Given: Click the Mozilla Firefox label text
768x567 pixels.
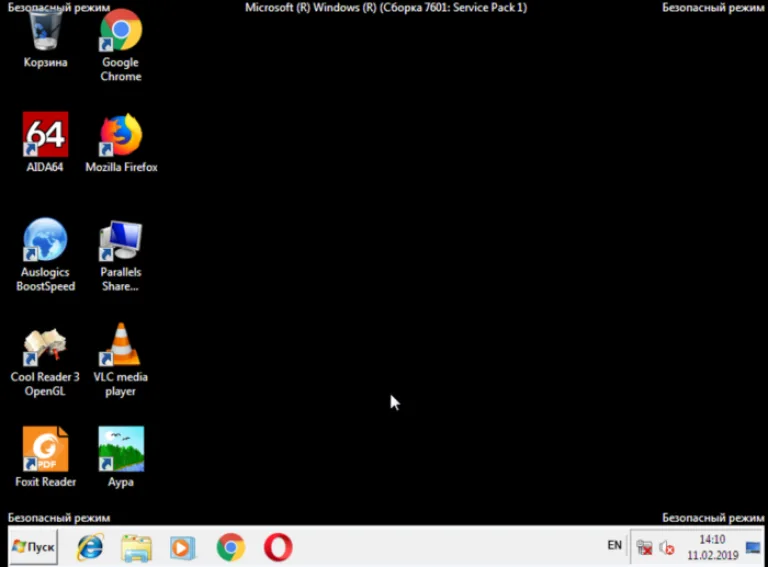Looking at the screenshot, I should (x=121, y=167).
